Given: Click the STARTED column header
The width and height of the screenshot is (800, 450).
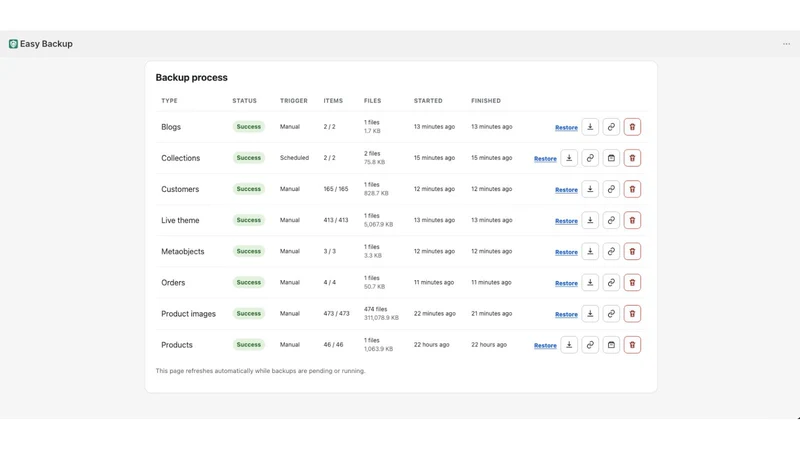Looking at the screenshot, I should (x=428, y=101).
